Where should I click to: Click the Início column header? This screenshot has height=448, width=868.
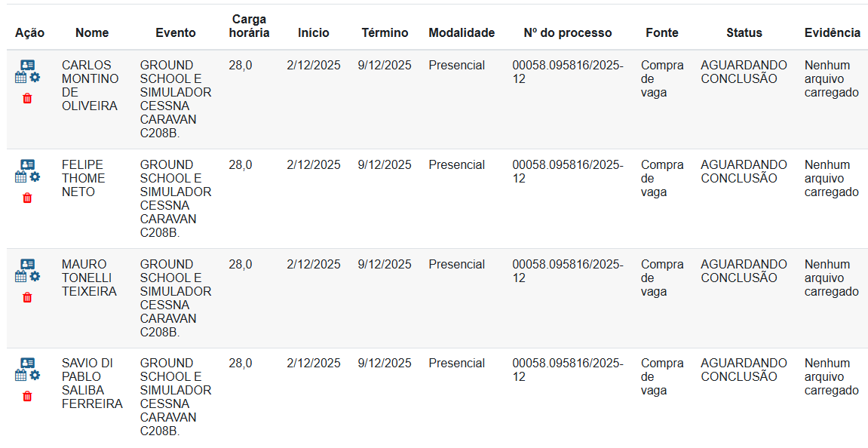313,32
